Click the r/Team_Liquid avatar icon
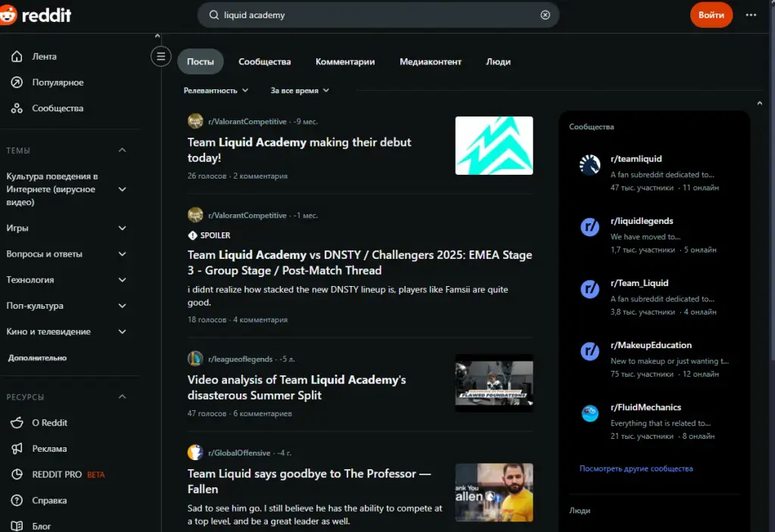775x532 pixels. 590,289
